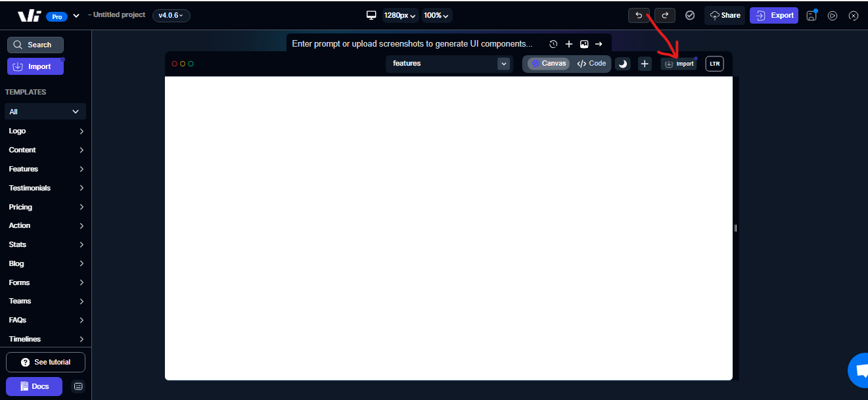Click the purple Import button in sidebar
The height and width of the screenshot is (400, 868).
[35, 66]
